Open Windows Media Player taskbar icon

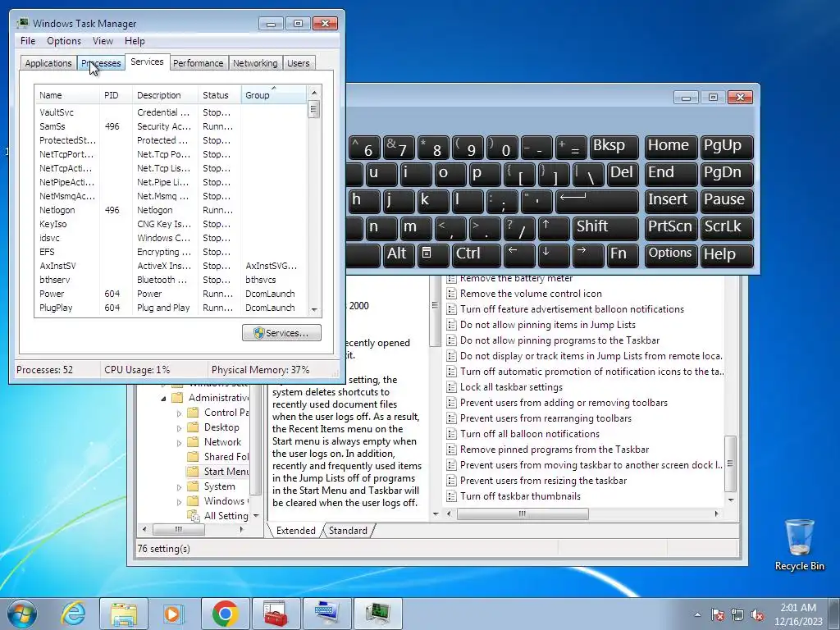point(173,614)
